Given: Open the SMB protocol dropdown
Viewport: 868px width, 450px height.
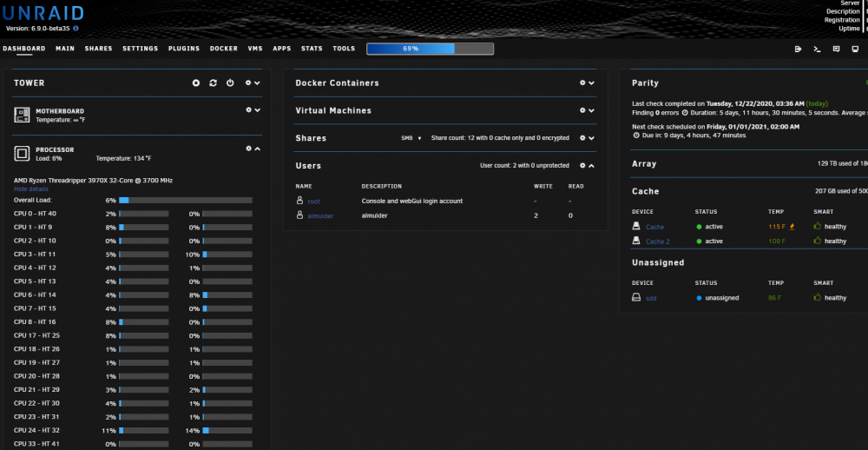Looking at the screenshot, I should (x=411, y=138).
